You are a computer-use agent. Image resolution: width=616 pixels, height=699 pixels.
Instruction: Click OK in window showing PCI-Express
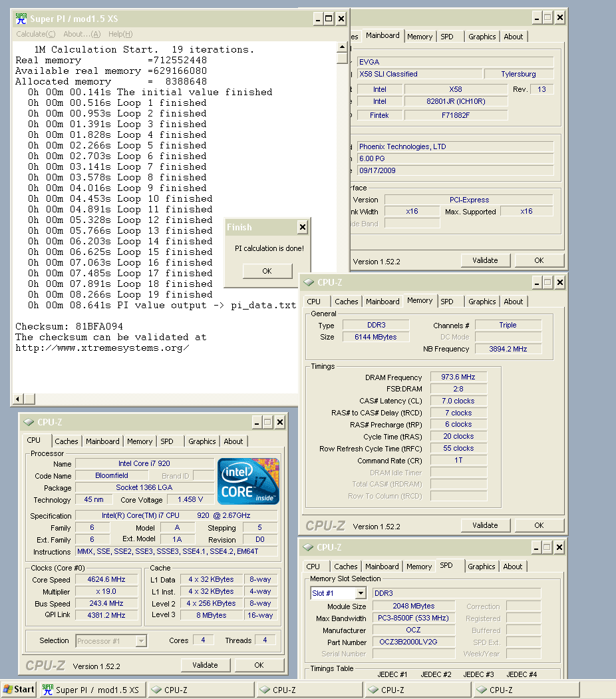point(539,260)
